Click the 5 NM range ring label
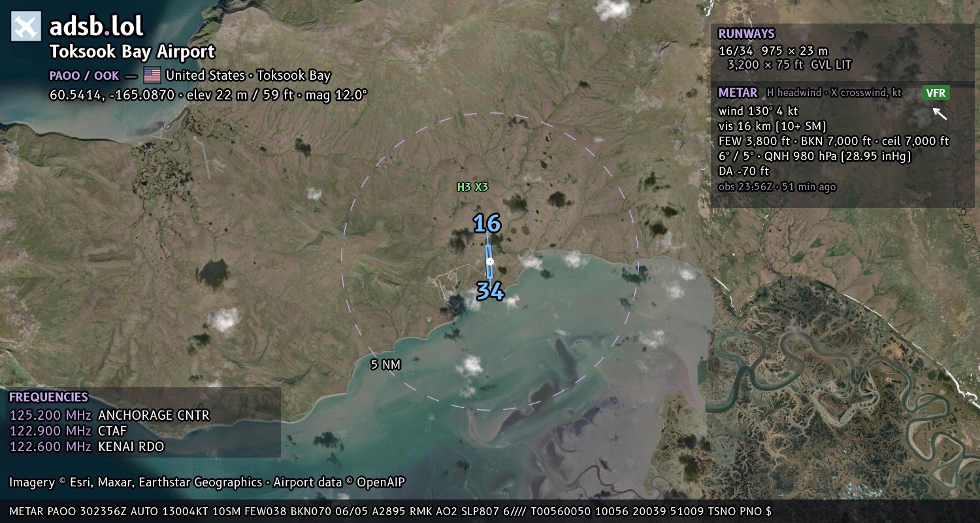This screenshot has width=980, height=523. coord(385,365)
